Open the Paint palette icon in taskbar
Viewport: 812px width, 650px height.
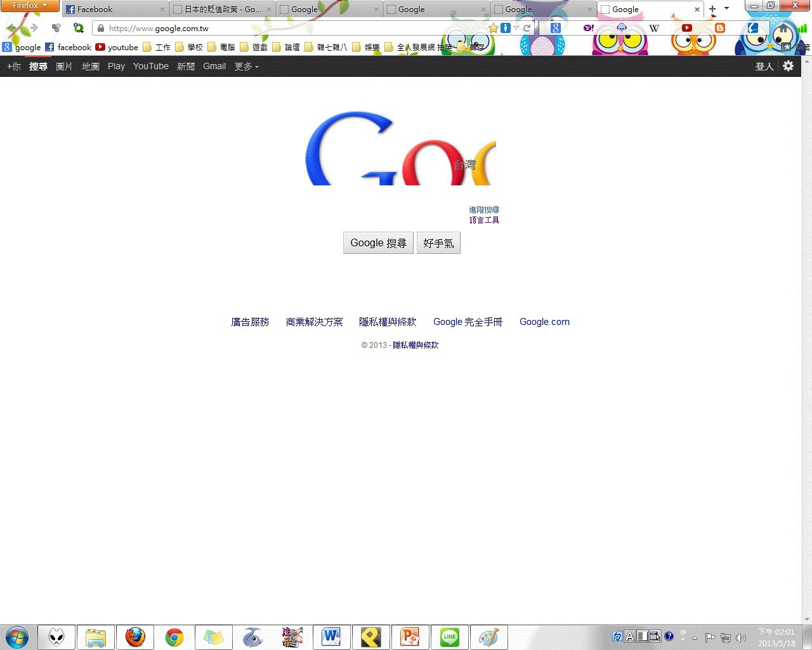coord(489,637)
